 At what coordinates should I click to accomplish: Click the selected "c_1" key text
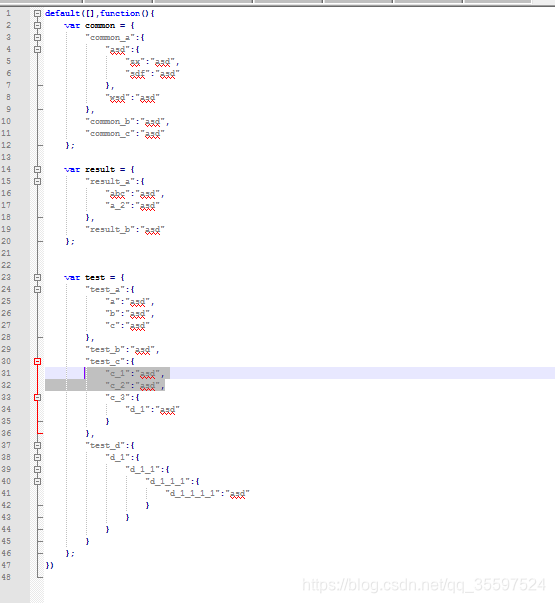117,373
